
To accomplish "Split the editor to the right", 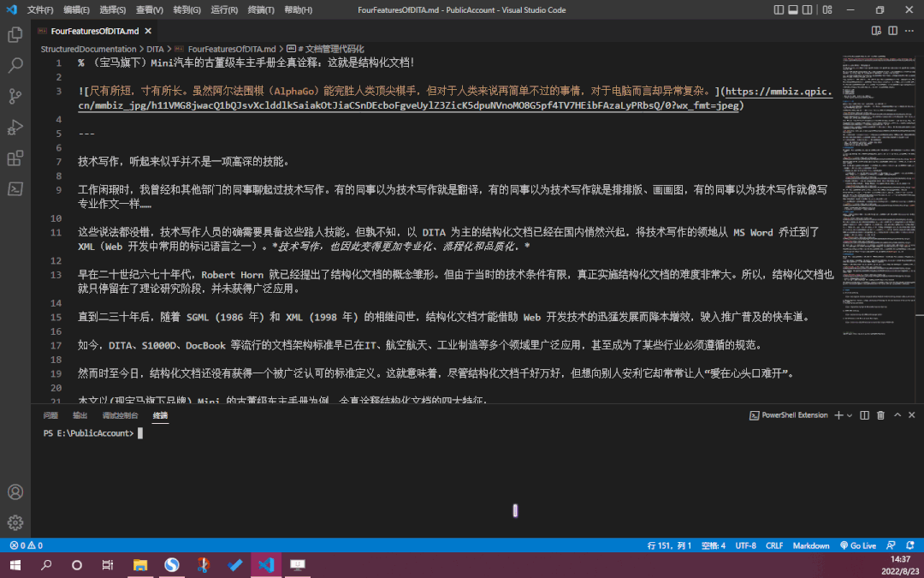I will (892, 31).
